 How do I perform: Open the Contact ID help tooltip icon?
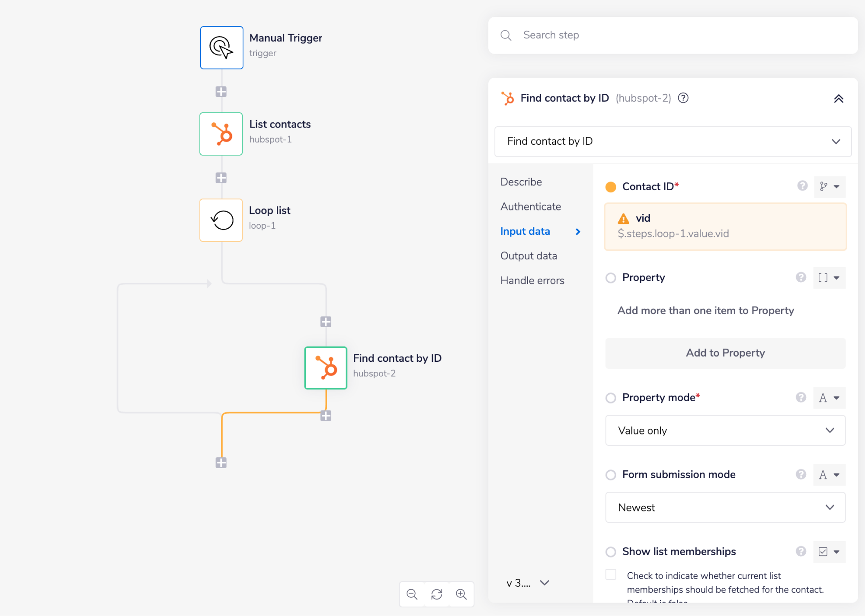click(x=802, y=186)
